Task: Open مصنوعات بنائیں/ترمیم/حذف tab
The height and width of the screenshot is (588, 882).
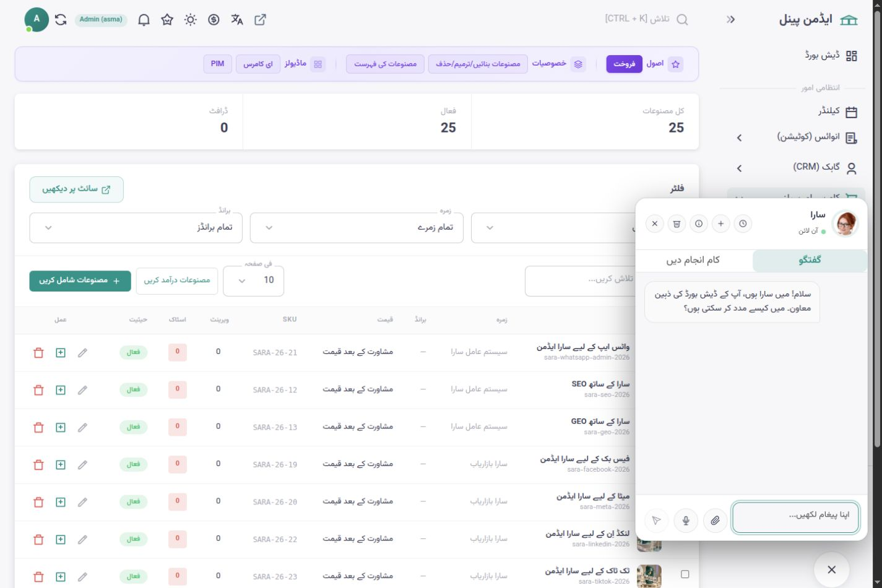Action: tap(478, 64)
